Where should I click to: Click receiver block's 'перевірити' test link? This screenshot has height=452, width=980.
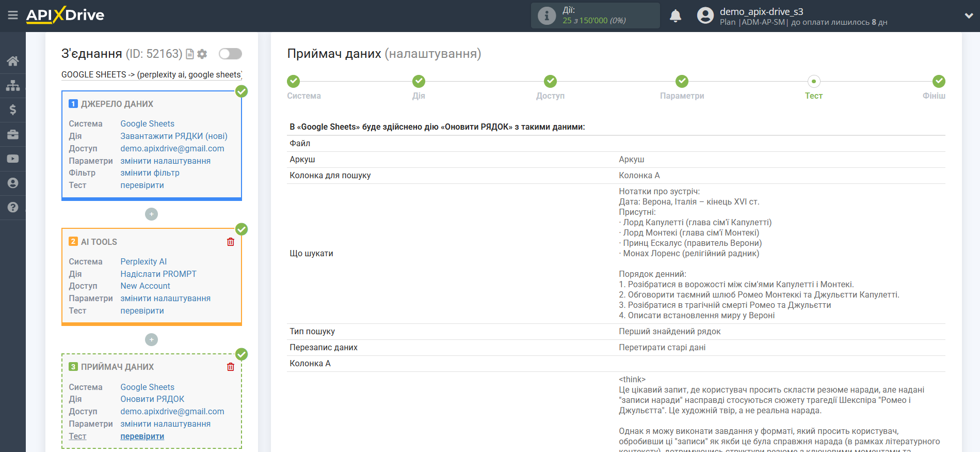142,436
